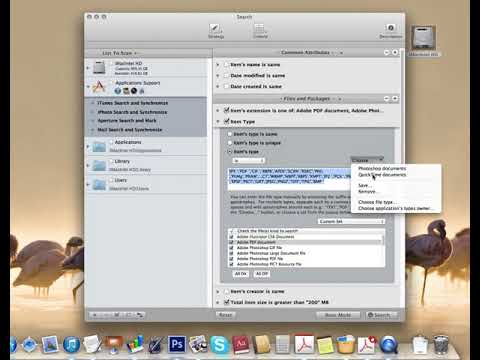Expand the "Date modified is same" criterion
This screenshot has height=360, width=480.
click(218, 76)
